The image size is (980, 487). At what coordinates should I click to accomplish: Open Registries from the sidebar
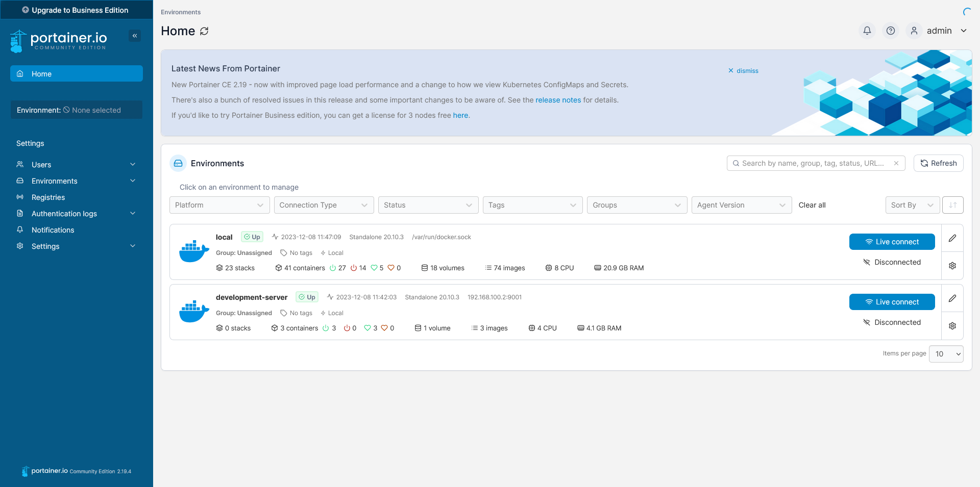tap(47, 197)
